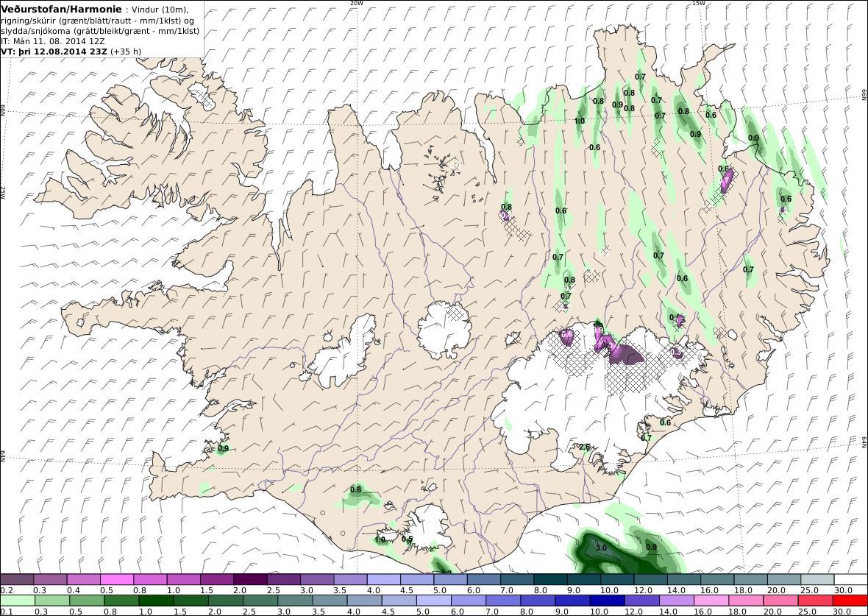868x616 pixels.
Task: Pick the white 30.0 snow legend swatch
Action: (x=851, y=579)
